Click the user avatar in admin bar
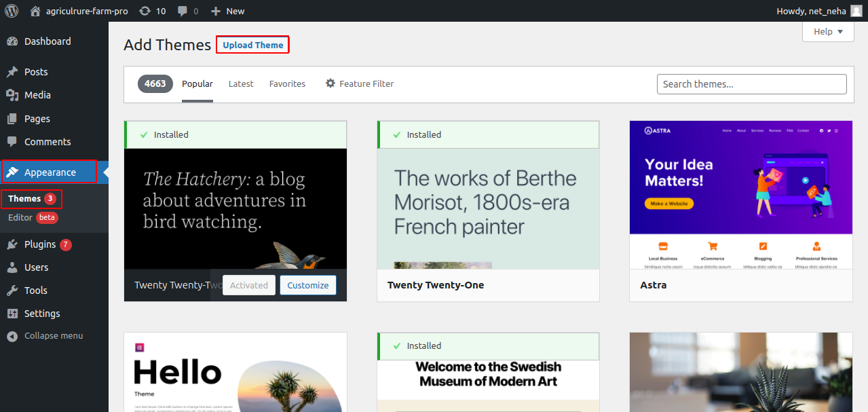The height and width of the screenshot is (412, 868). click(857, 11)
